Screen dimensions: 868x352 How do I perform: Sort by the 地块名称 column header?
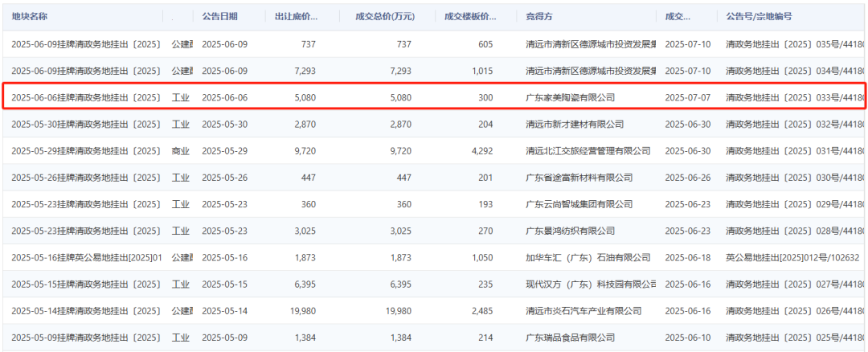(x=30, y=16)
